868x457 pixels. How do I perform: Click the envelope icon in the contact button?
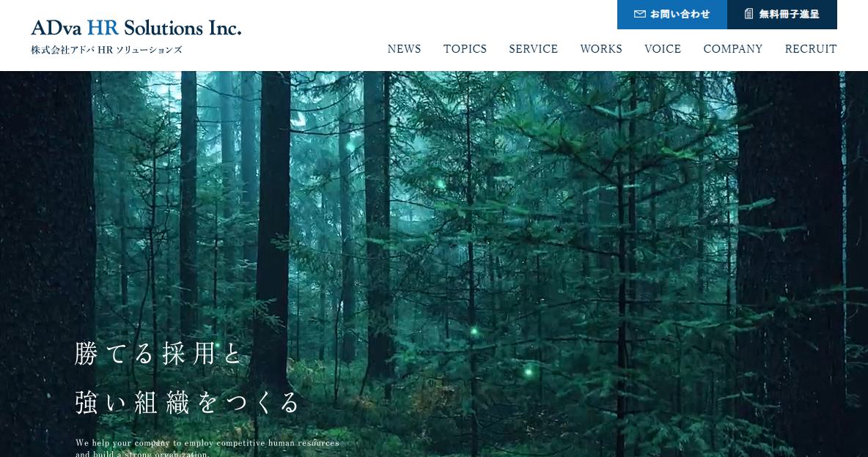pos(639,14)
